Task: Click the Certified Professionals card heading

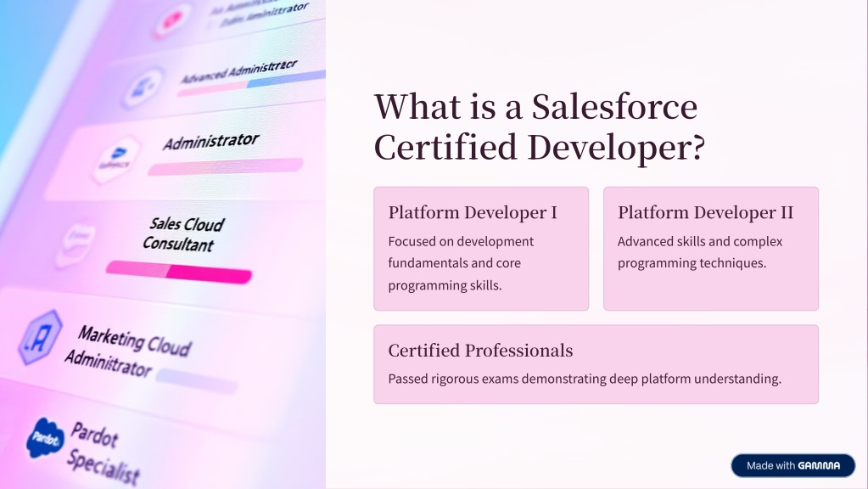Action: click(480, 351)
